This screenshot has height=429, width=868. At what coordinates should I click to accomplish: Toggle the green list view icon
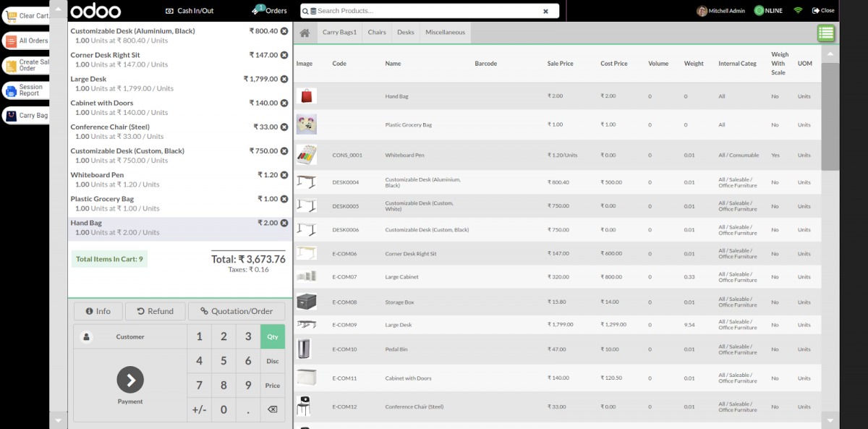click(x=826, y=33)
